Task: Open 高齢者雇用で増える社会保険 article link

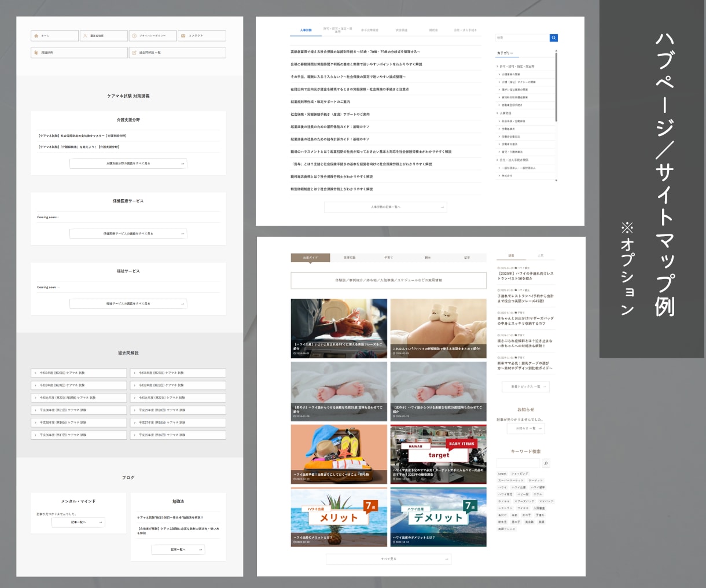Action: [355, 52]
